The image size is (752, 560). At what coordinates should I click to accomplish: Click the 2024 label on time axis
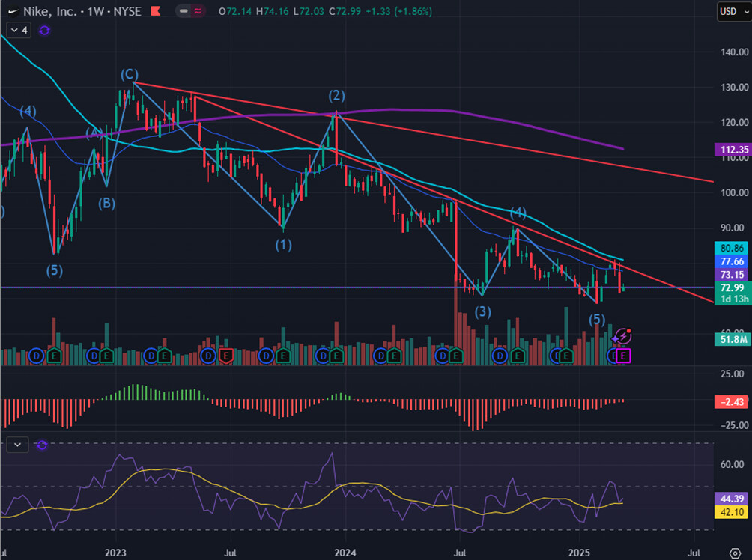pos(345,553)
